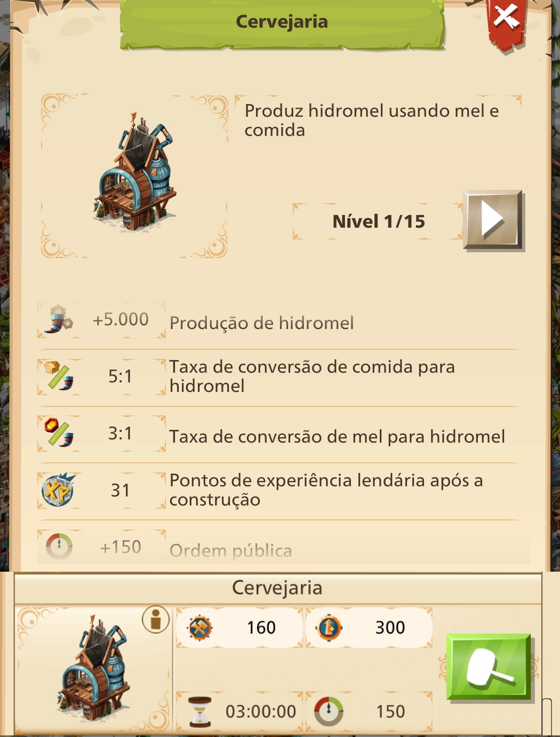Tap the orange coin cost icon
This screenshot has width=560, height=737.
[329, 628]
